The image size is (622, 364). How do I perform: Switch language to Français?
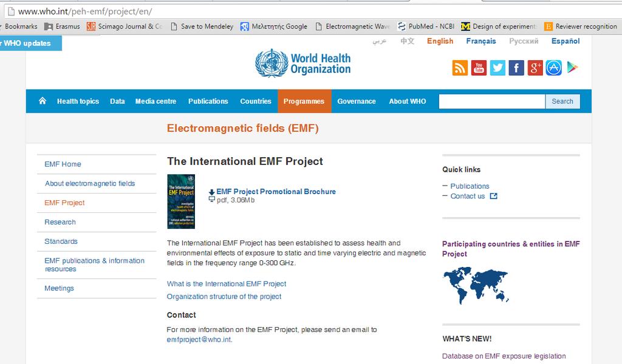(x=481, y=41)
